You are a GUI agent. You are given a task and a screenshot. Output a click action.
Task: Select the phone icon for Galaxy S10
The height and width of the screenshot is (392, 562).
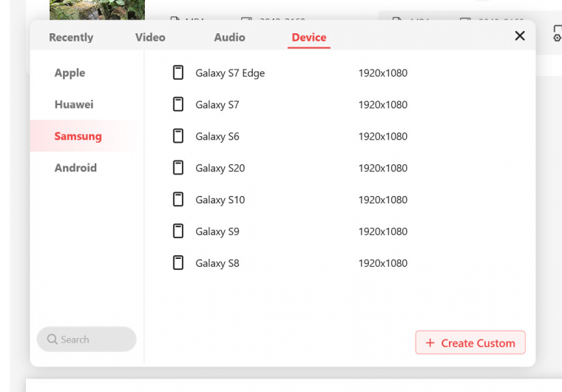click(x=178, y=200)
